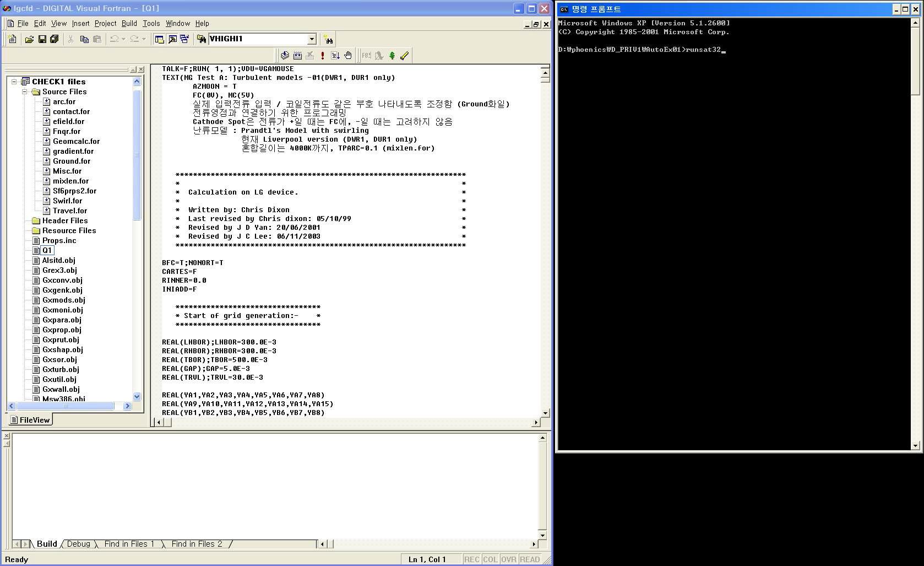This screenshot has height=566, width=924.
Task: Open the dropdown arrow next to Undo
Action: 123,39
